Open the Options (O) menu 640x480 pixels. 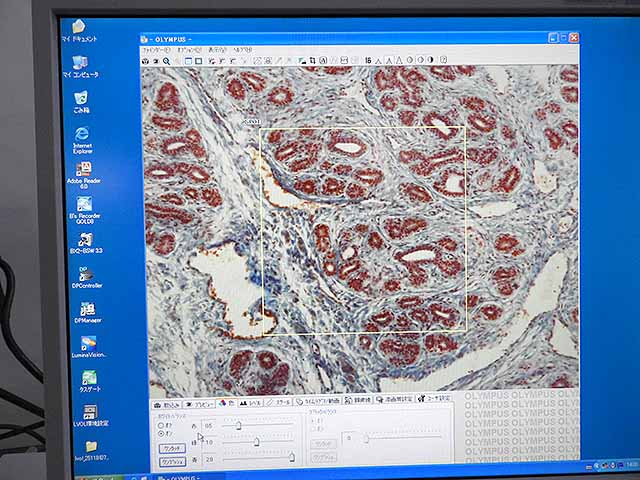coord(189,50)
